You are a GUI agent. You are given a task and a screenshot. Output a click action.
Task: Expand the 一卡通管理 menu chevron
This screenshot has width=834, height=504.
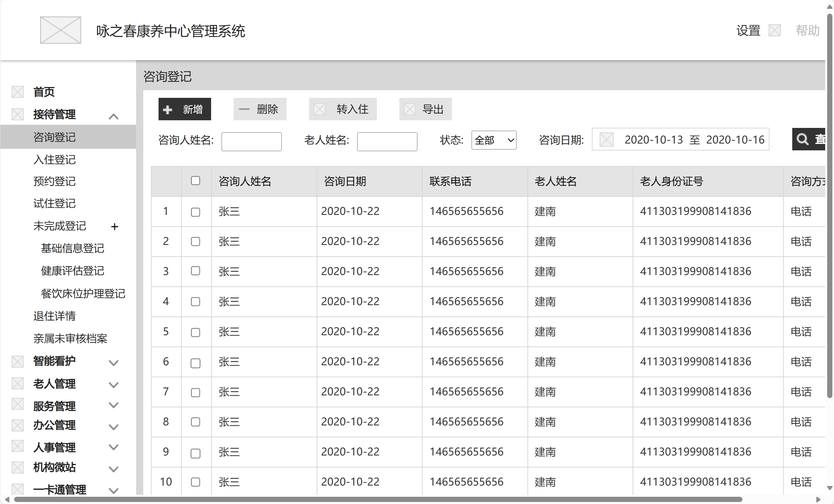coord(114,490)
